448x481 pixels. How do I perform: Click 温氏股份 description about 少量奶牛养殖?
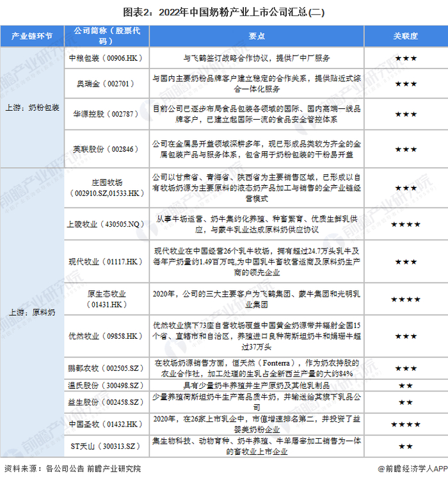(257, 386)
